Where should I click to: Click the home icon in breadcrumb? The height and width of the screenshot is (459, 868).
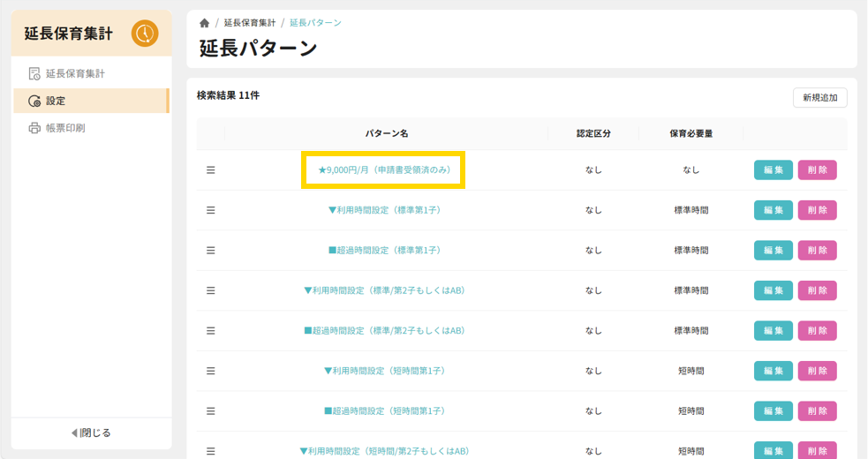pos(205,23)
